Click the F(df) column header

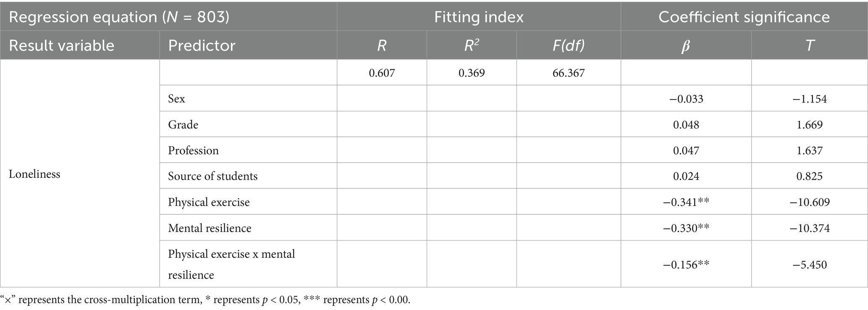click(x=569, y=45)
